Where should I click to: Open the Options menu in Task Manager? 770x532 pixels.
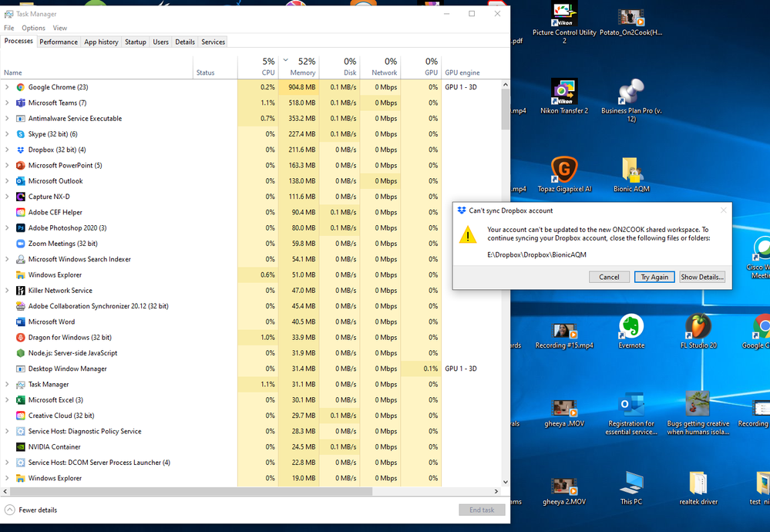33,27
